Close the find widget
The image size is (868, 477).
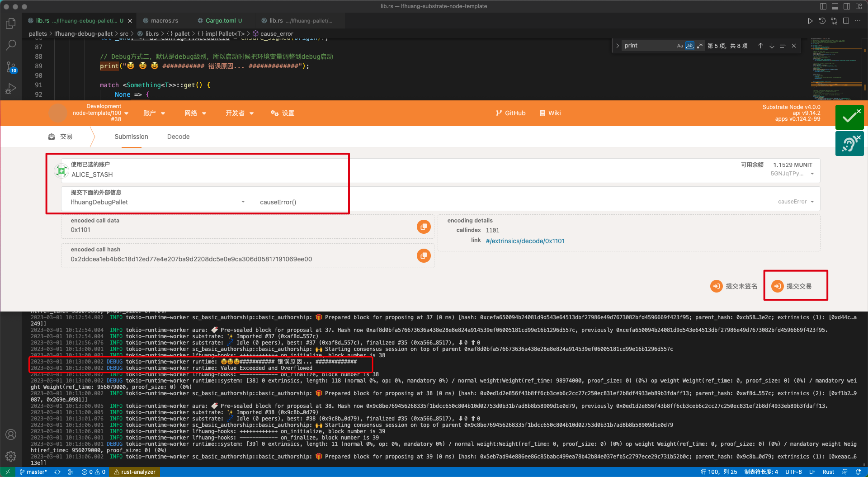(794, 46)
